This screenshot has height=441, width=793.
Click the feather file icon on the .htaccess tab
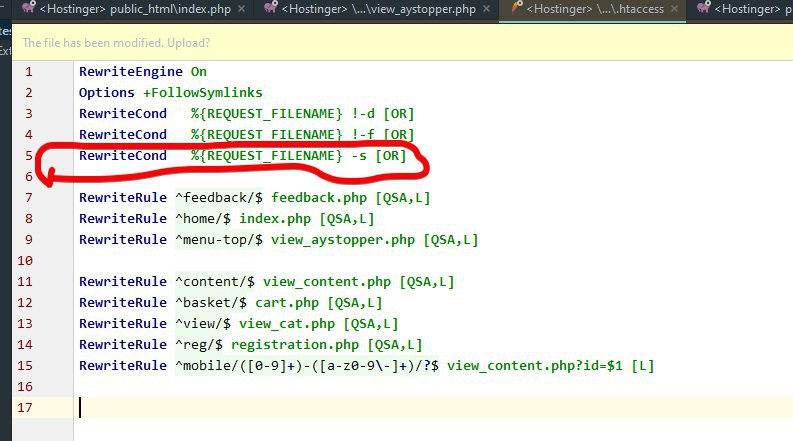(x=516, y=8)
